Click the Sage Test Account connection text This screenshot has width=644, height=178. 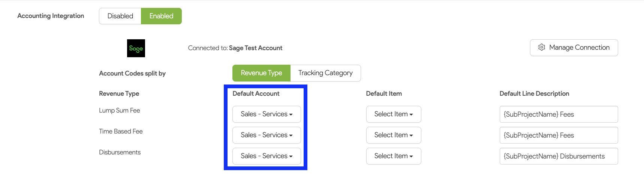click(x=255, y=48)
